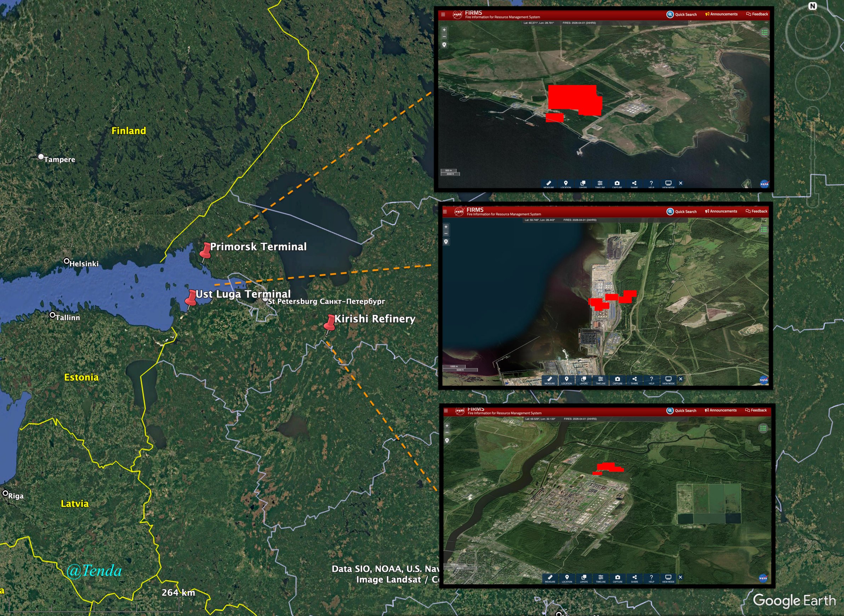The width and height of the screenshot is (844, 616).
Task: Click Share icon in middle FIRMS panel
Action: coord(634,380)
